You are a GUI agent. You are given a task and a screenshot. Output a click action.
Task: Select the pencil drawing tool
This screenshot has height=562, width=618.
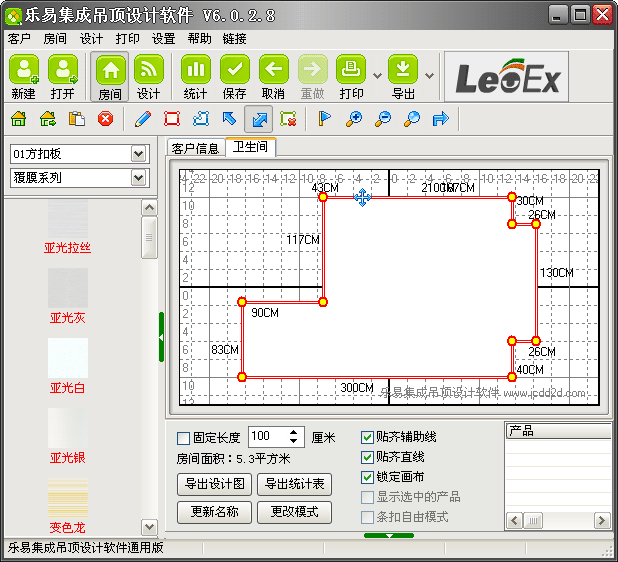pos(142,119)
